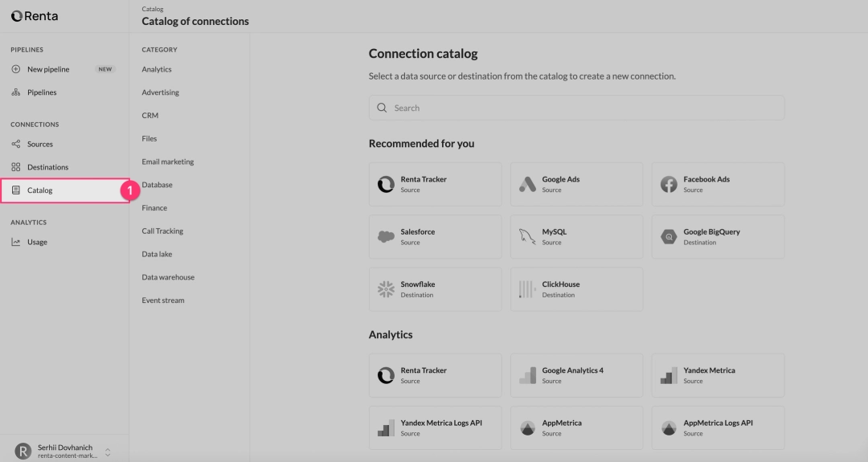This screenshot has width=868, height=462.
Task: Go to Sources under Connections
Action: click(x=40, y=145)
